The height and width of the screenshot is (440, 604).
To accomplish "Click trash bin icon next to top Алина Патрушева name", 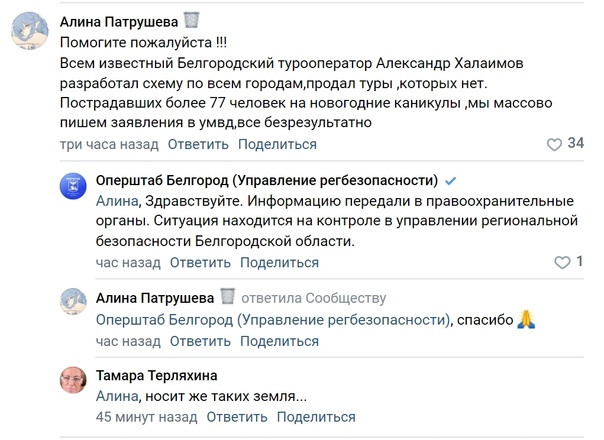I will (x=191, y=20).
